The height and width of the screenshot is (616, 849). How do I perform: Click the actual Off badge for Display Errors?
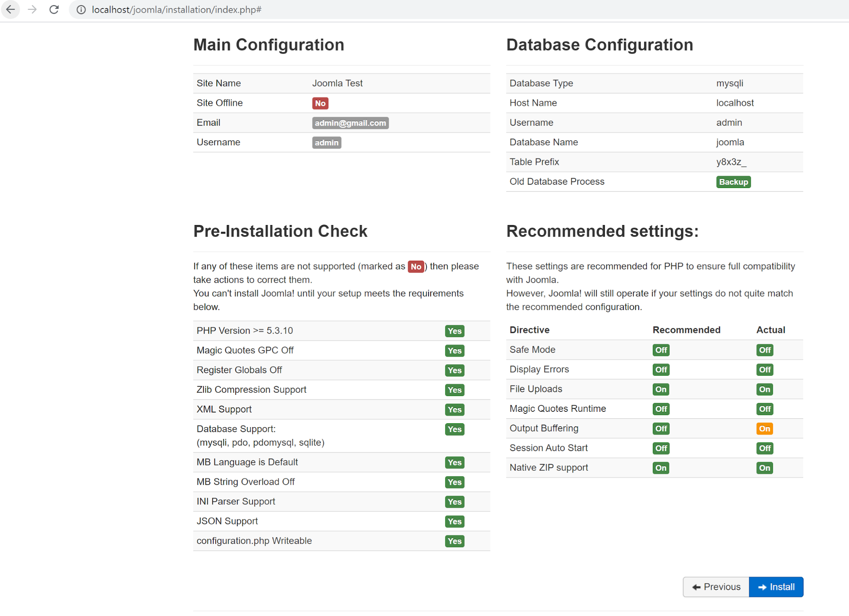click(x=765, y=370)
